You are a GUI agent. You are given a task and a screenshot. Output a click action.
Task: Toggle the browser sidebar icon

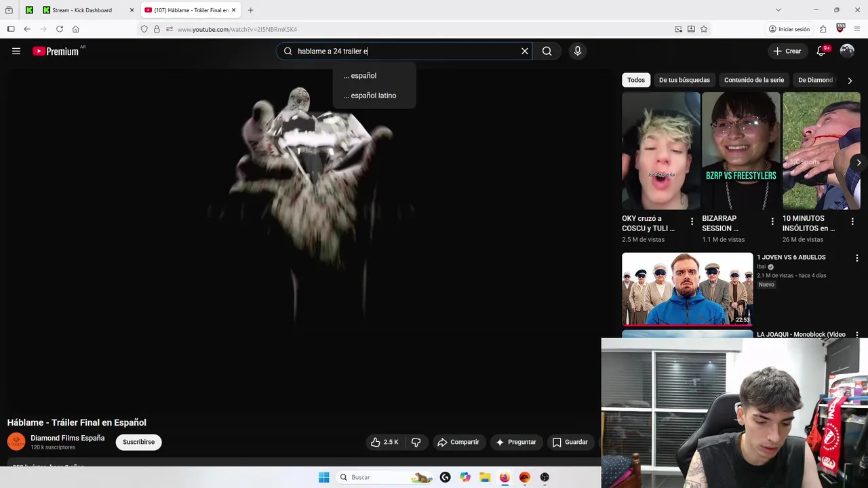pos(11,29)
